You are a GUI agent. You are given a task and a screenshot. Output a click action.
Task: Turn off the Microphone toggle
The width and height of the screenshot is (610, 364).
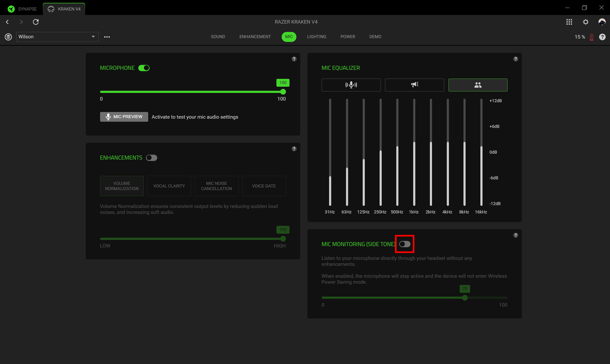[x=144, y=68]
